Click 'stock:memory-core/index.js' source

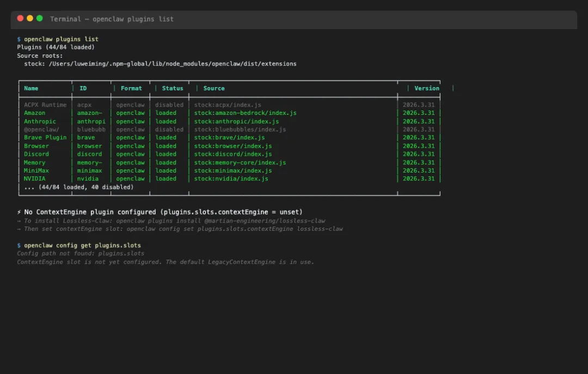[240, 162]
